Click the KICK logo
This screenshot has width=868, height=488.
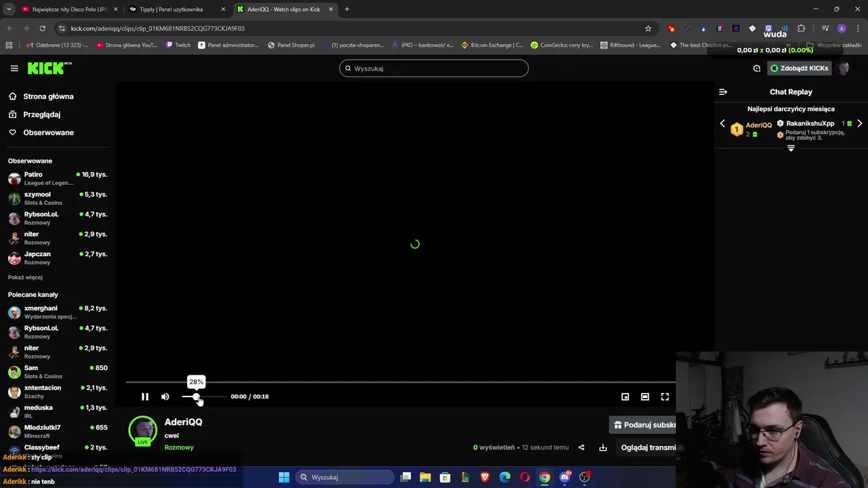click(49, 68)
